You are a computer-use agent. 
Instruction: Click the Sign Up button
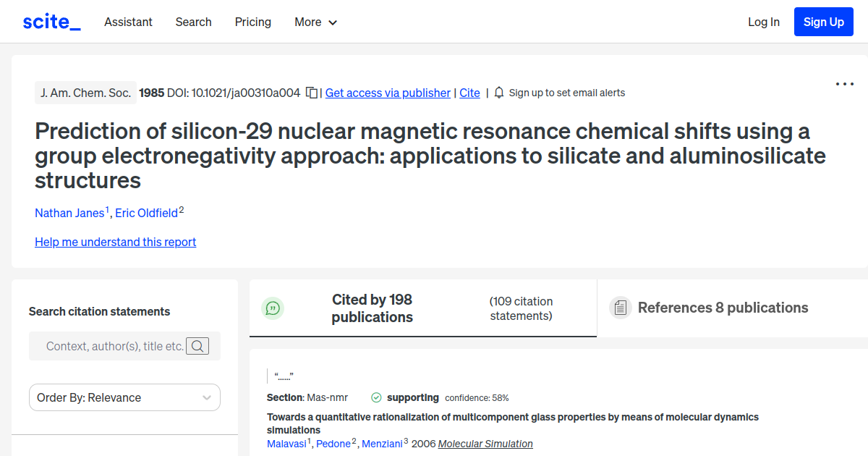click(x=823, y=21)
